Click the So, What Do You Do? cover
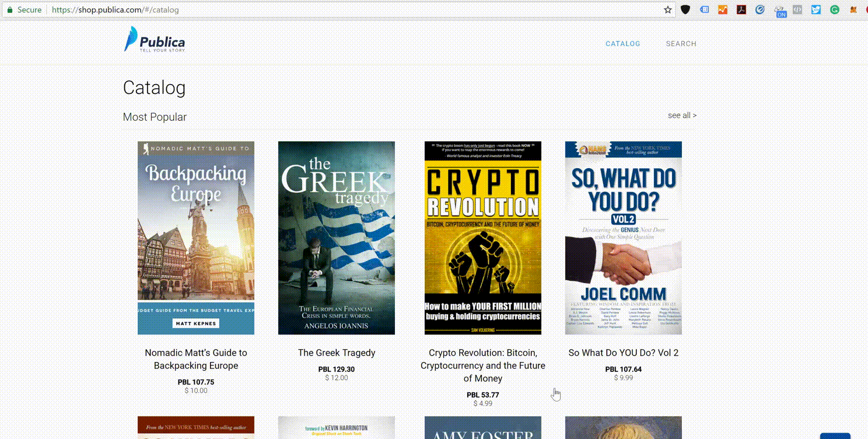This screenshot has height=439, width=868. click(x=624, y=238)
